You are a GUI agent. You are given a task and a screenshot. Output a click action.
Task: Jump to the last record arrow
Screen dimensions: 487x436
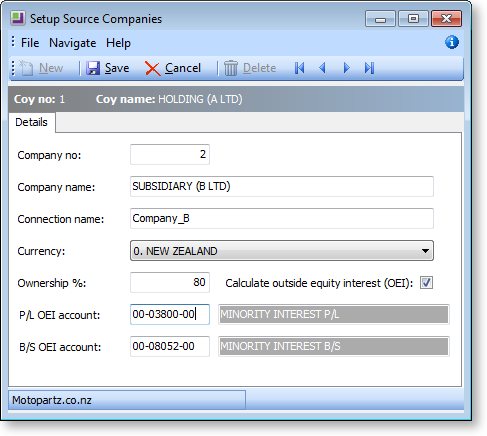[369, 68]
